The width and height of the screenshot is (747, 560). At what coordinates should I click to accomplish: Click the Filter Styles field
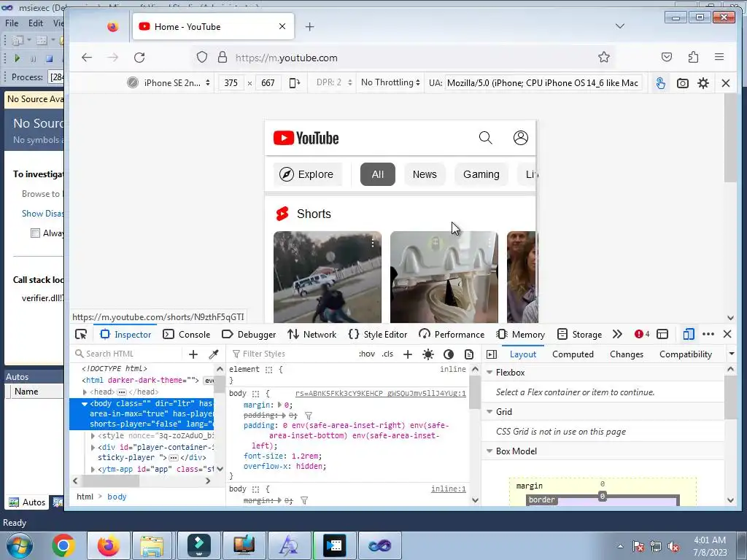pyautogui.click(x=290, y=354)
